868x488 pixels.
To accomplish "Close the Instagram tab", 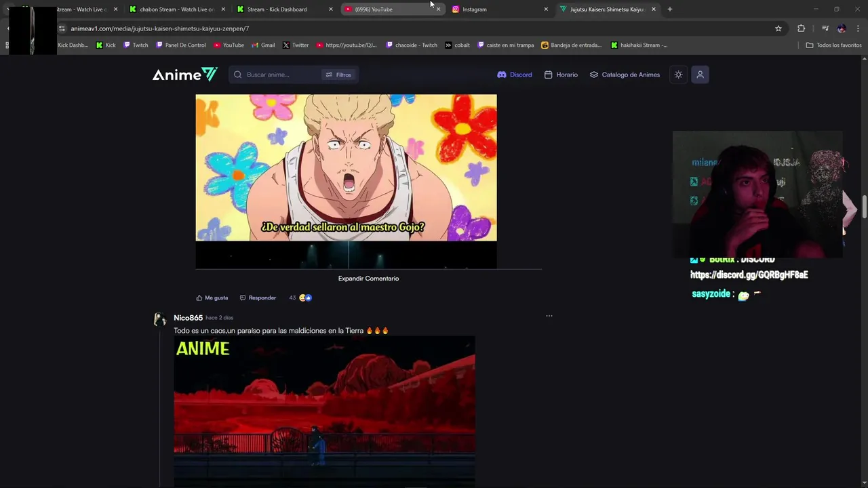I will coord(546,9).
